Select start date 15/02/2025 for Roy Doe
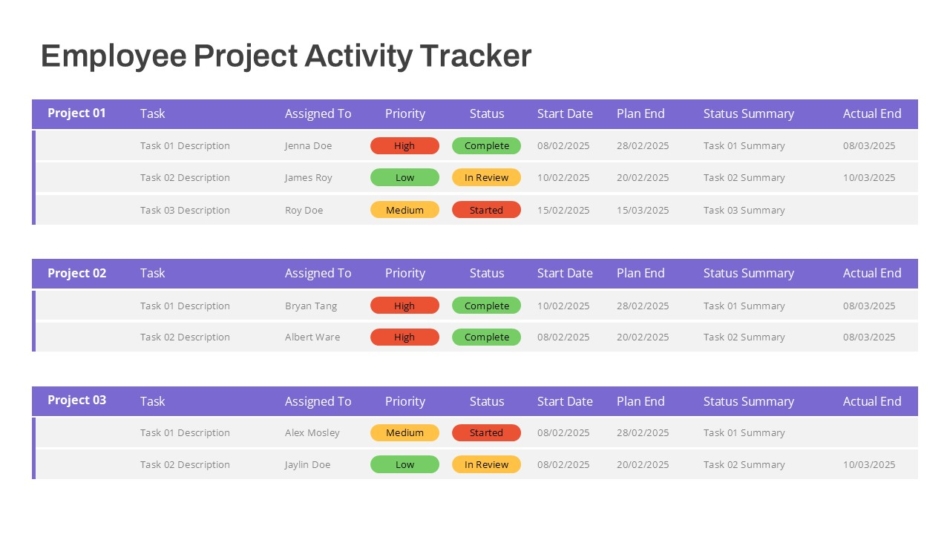This screenshot has width=950, height=534. tap(563, 210)
